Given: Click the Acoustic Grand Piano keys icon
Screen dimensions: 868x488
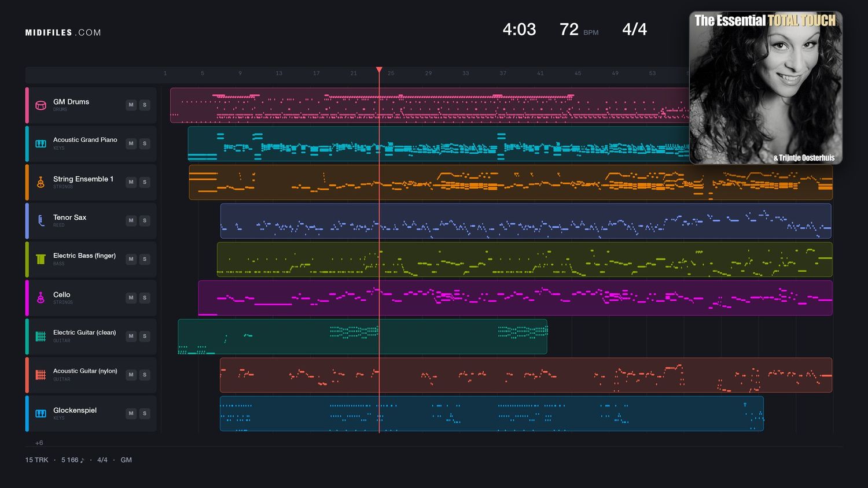Looking at the screenshot, I should [x=41, y=143].
